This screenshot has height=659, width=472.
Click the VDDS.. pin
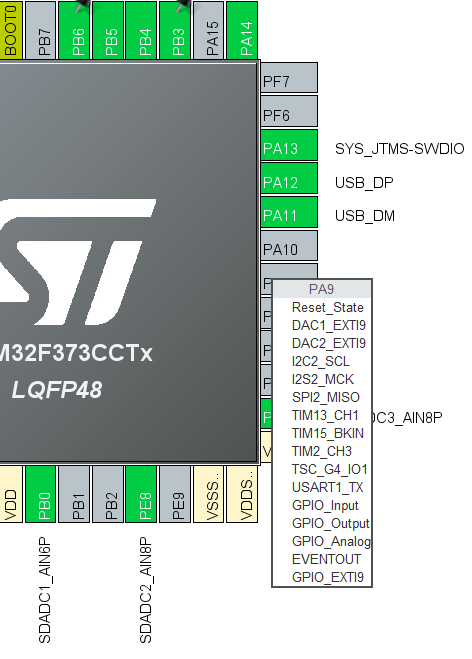tap(243, 494)
